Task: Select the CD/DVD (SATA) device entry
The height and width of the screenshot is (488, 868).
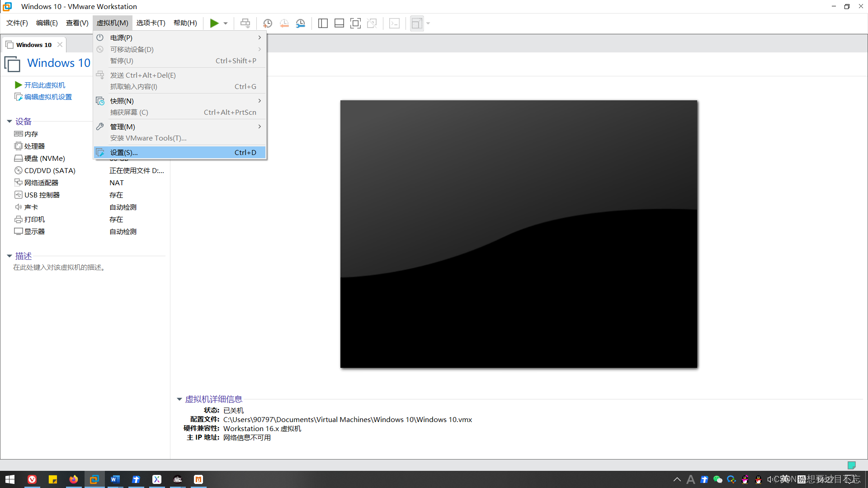Action: click(x=50, y=170)
